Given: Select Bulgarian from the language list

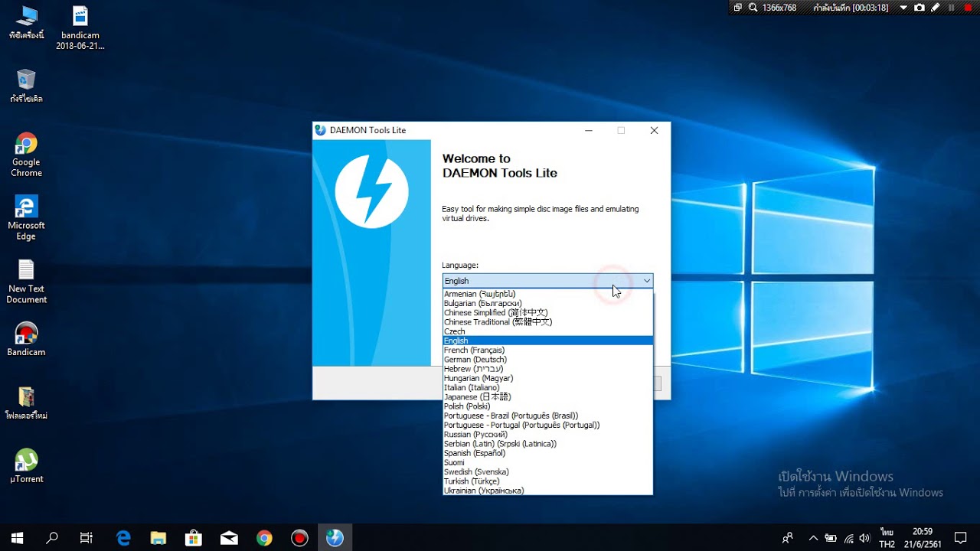Looking at the screenshot, I should tap(547, 303).
